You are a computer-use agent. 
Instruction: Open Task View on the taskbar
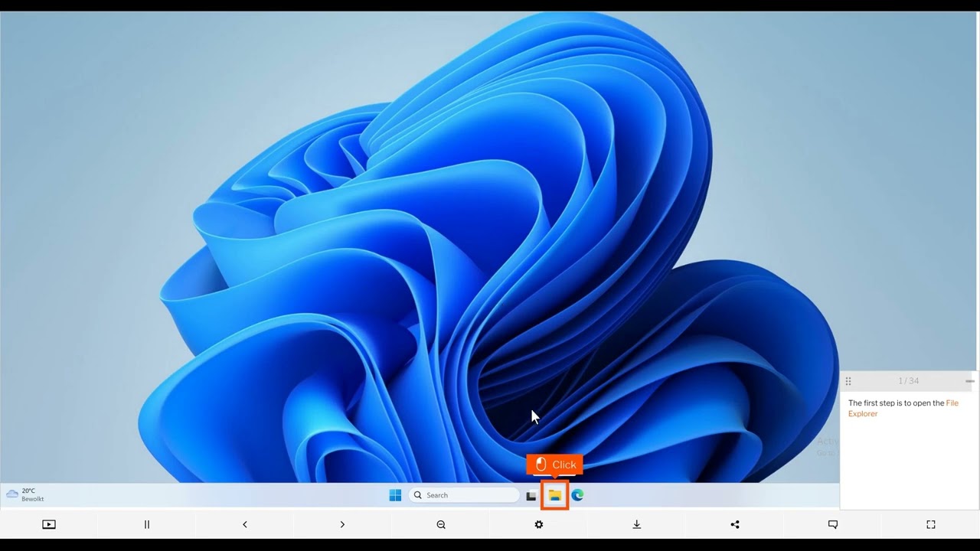click(x=531, y=495)
